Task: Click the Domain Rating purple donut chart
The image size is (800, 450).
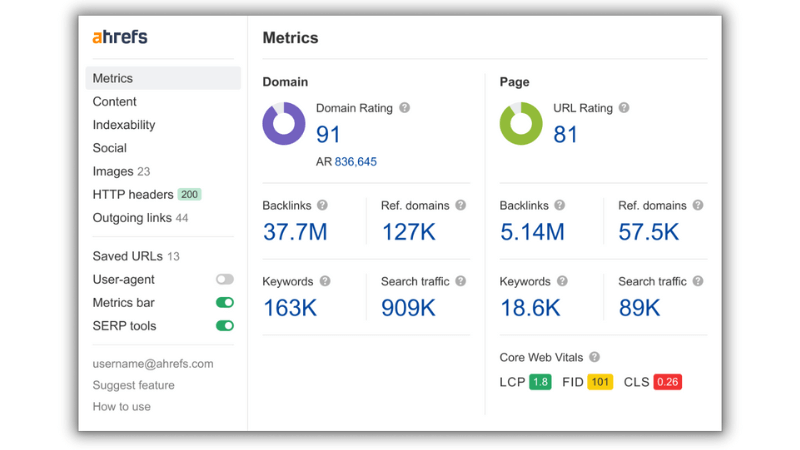Action: [x=284, y=123]
